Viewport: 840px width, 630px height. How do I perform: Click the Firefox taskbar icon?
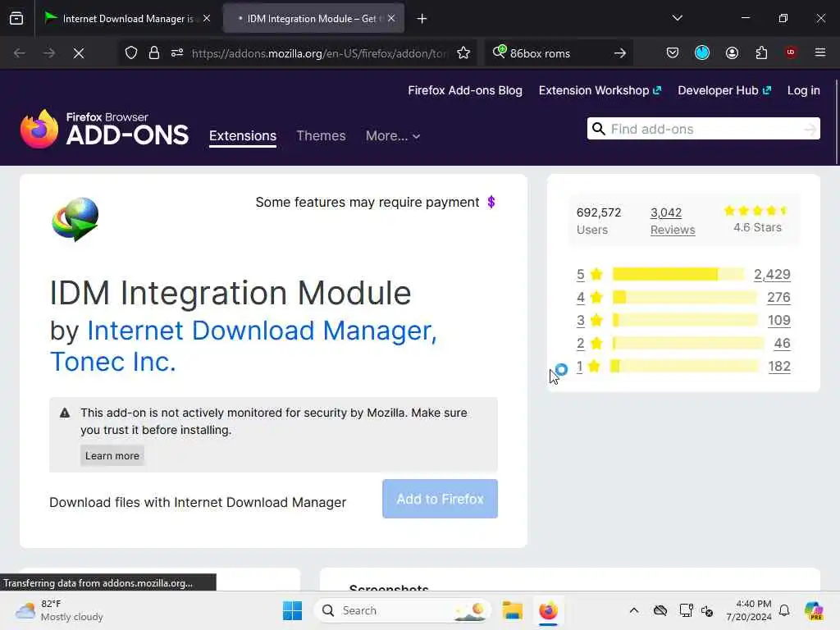(548, 610)
